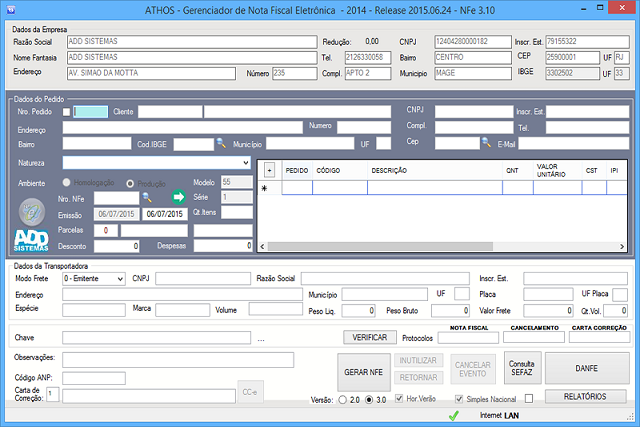Open the Modo Frete dropdown
Screen dimensions: 640x427
(x=120, y=279)
